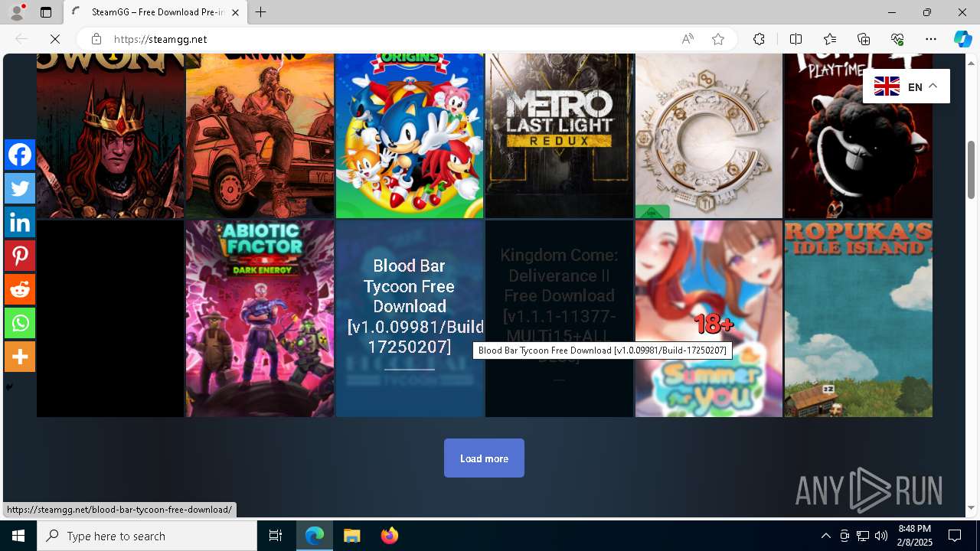This screenshot has width=980, height=551.
Task: Activate Read aloud icon in address bar
Action: tap(688, 39)
